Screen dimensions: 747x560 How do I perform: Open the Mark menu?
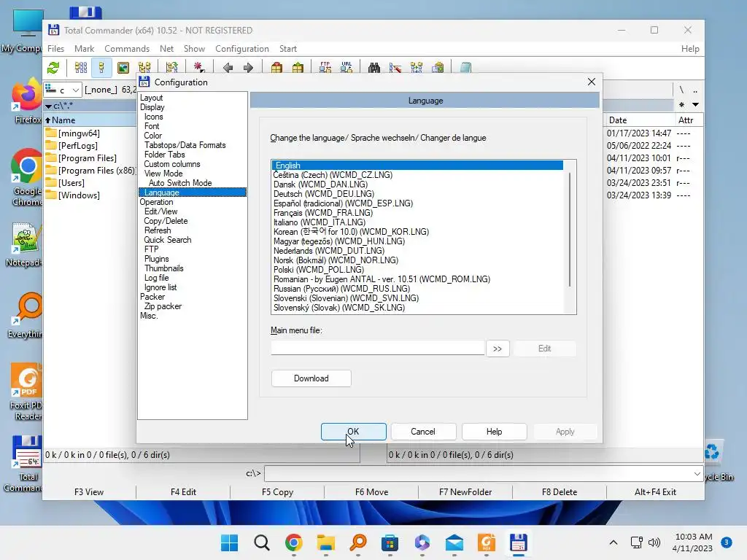click(85, 49)
